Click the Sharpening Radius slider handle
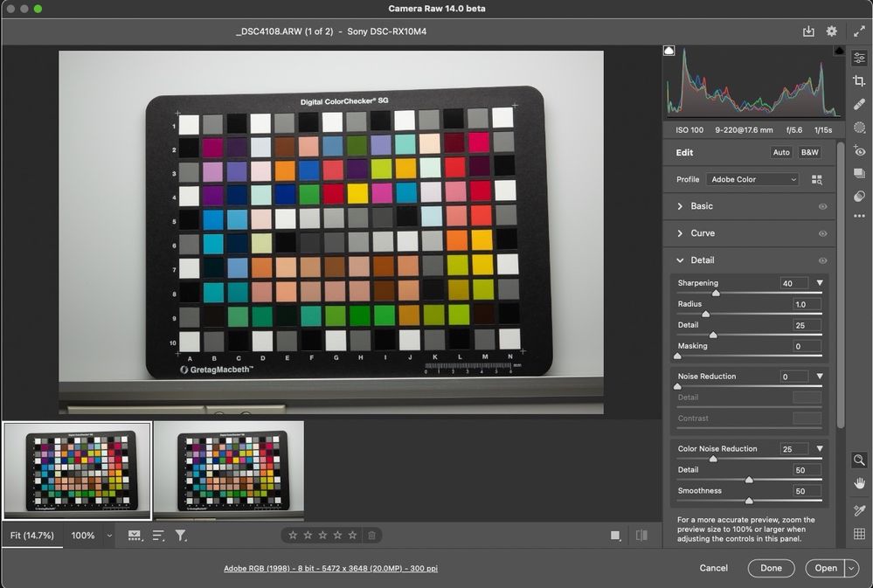This screenshot has width=873, height=588. pos(705,314)
